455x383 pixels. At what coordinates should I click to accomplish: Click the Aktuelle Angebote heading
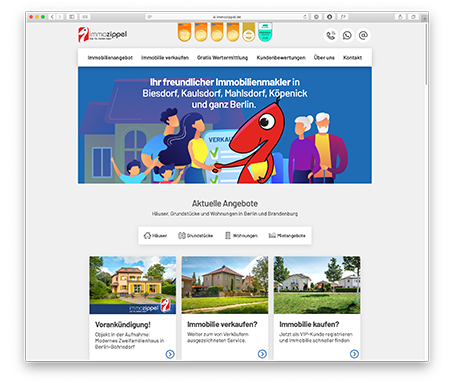click(x=225, y=203)
